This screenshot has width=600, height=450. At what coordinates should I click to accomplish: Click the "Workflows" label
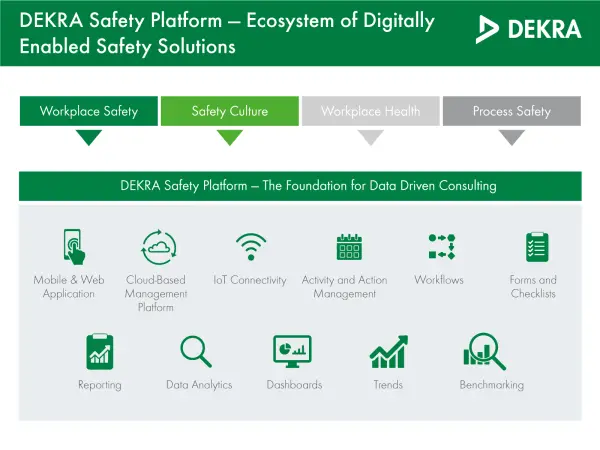pyautogui.click(x=439, y=280)
